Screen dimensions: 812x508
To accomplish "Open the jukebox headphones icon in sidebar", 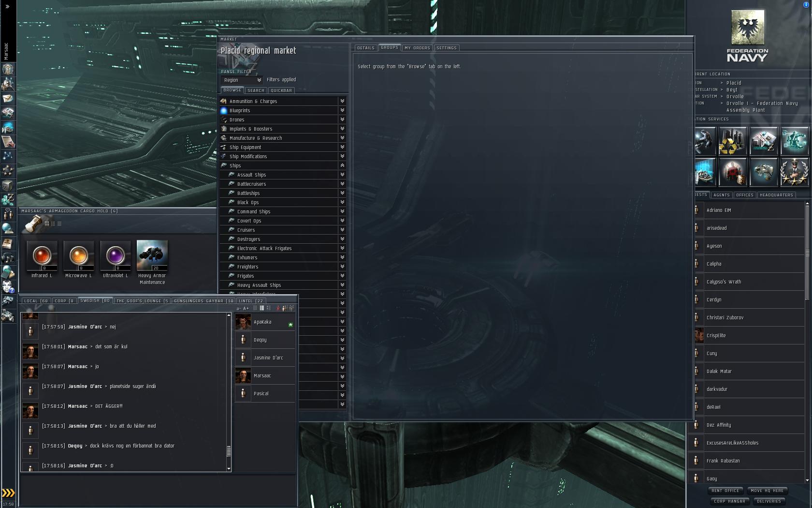I will (8, 257).
